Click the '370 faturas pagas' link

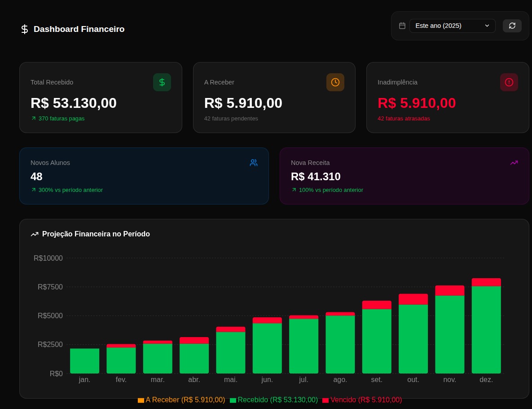(62, 119)
